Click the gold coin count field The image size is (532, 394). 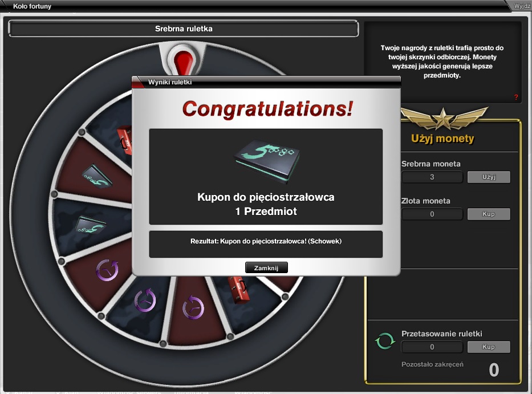(x=432, y=214)
